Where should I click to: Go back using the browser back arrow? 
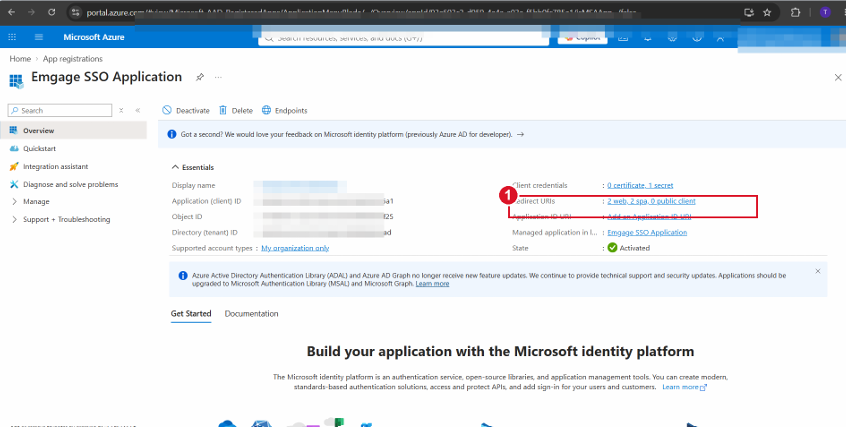pyautogui.click(x=11, y=12)
